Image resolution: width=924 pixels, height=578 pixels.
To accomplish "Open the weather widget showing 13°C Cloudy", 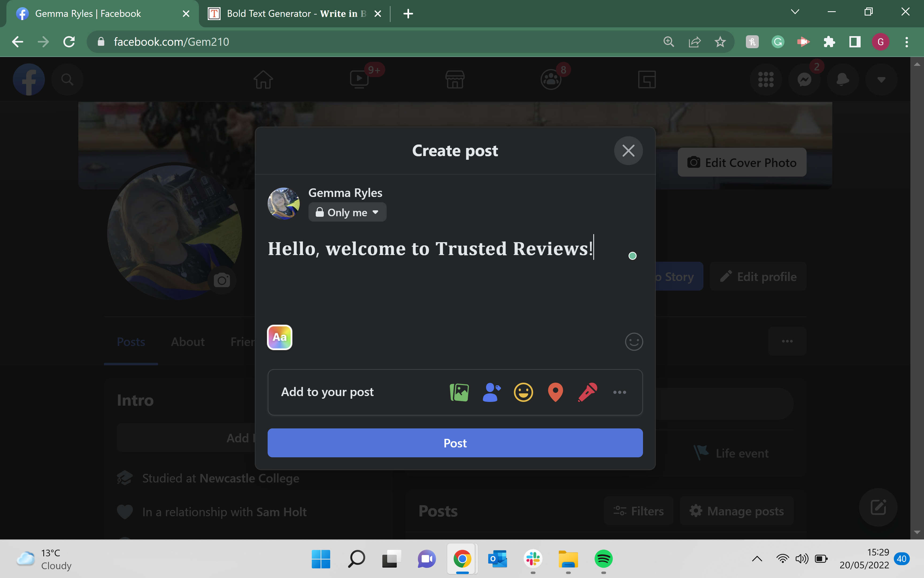I will tap(44, 559).
